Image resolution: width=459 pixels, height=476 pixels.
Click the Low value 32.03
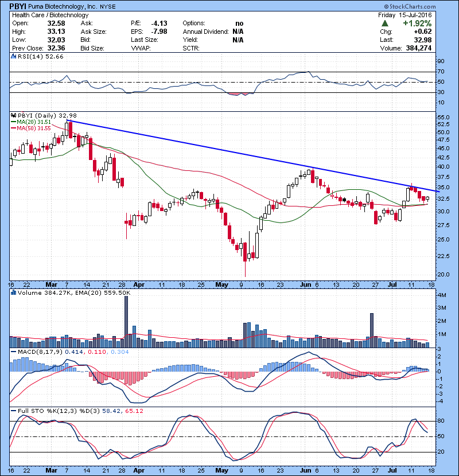tap(56, 40)
